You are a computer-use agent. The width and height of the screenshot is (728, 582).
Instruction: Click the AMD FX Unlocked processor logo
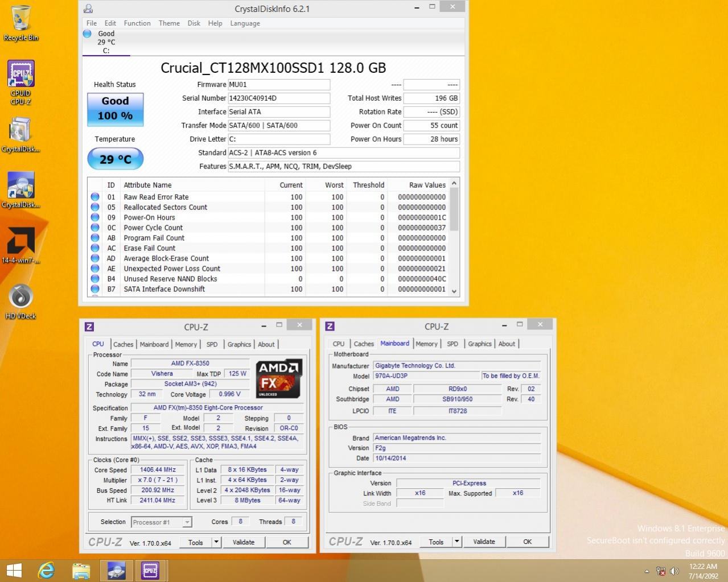coord(278,378)
